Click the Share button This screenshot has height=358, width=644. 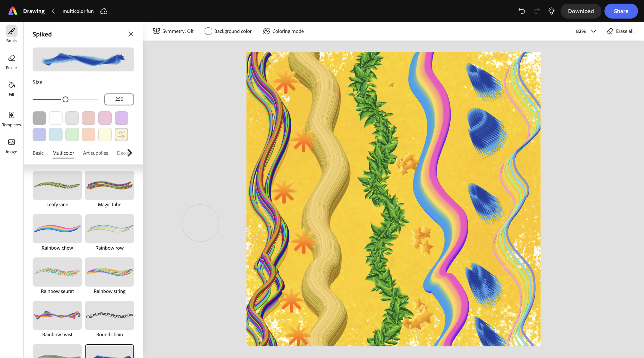[x=621, y=11]
